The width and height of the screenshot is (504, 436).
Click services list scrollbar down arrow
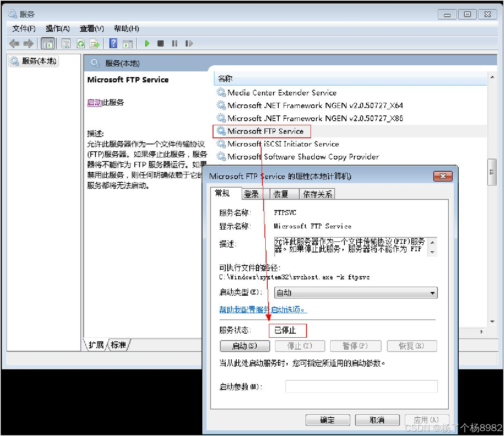click(x=492, y=322)
